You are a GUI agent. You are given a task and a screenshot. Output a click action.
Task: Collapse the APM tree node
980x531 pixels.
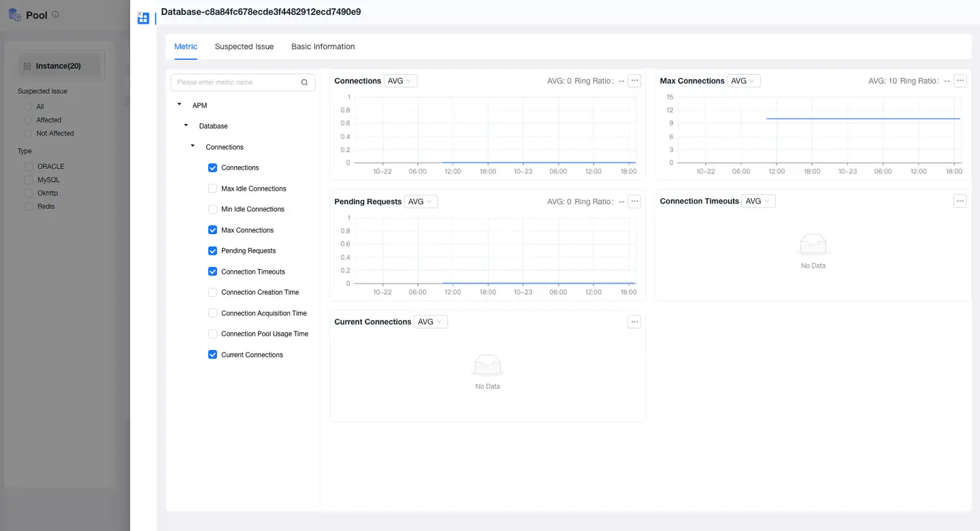point(180,105)
